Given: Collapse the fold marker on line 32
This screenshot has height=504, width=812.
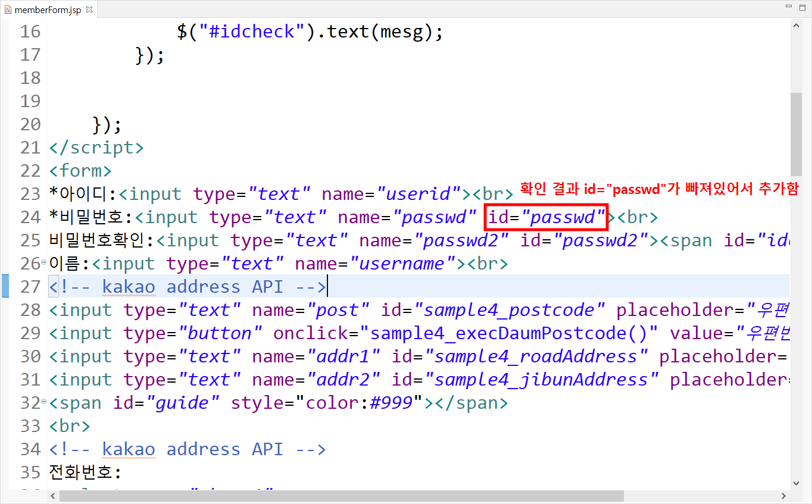Looking at the screenshot, I should tap(43, 402).
